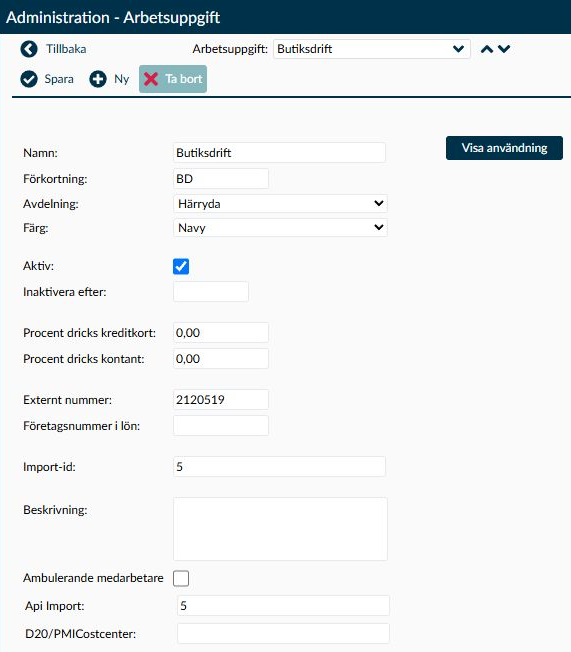571x652 pixels.
Task: Focus the Förkortning field containing BD
Action: tap(221, 179)
